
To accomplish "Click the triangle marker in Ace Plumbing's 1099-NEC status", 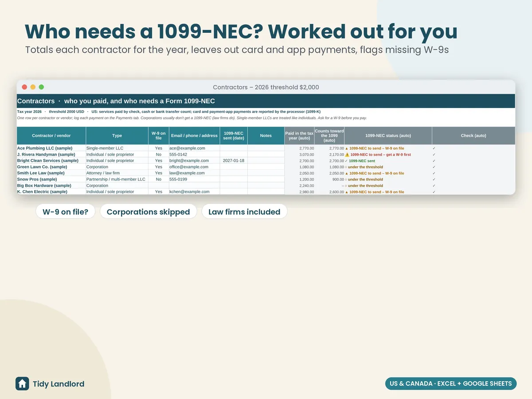I will point(346,149).
